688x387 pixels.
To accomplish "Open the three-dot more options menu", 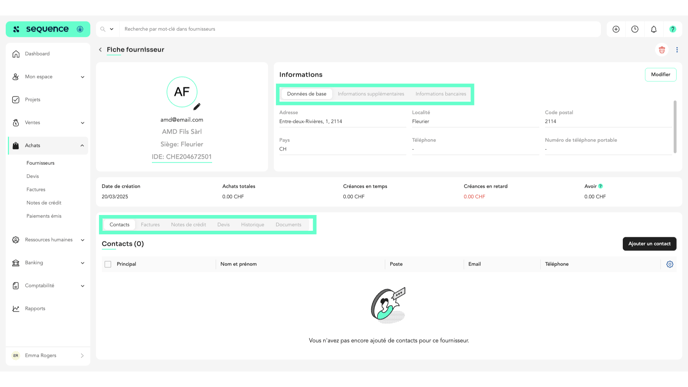I will (677, 50).
